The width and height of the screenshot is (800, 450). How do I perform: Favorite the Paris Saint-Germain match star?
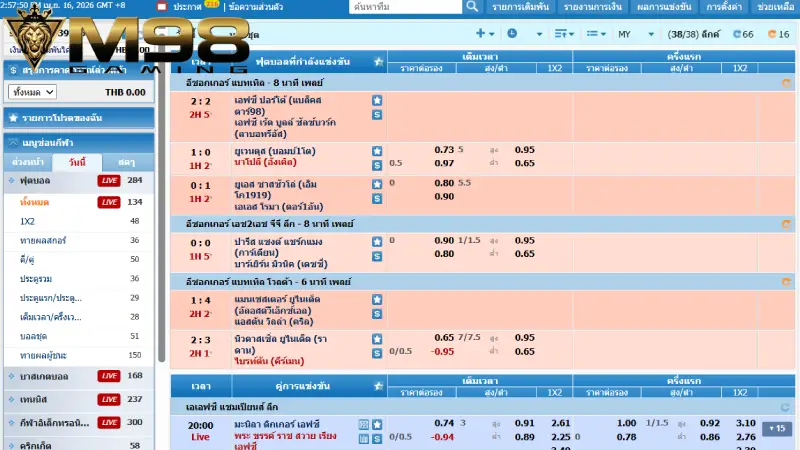click(x=377, y=242)
